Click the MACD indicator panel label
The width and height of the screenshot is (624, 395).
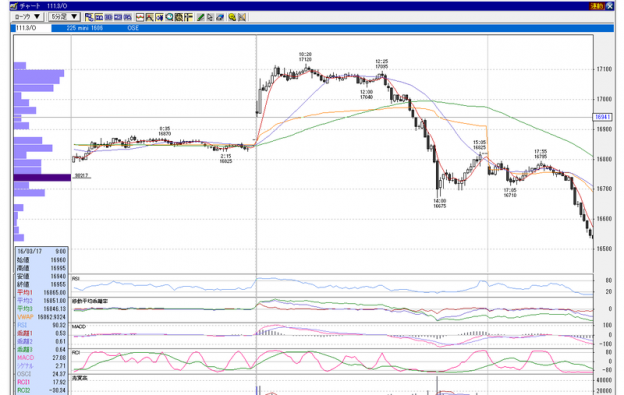click(79, 327)
